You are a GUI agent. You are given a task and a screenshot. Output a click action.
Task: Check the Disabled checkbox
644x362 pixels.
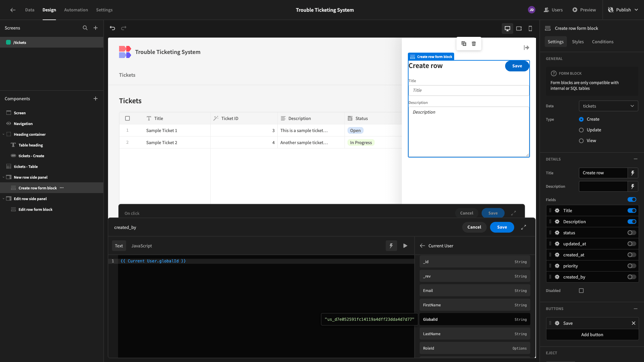(x=581, y=291)
